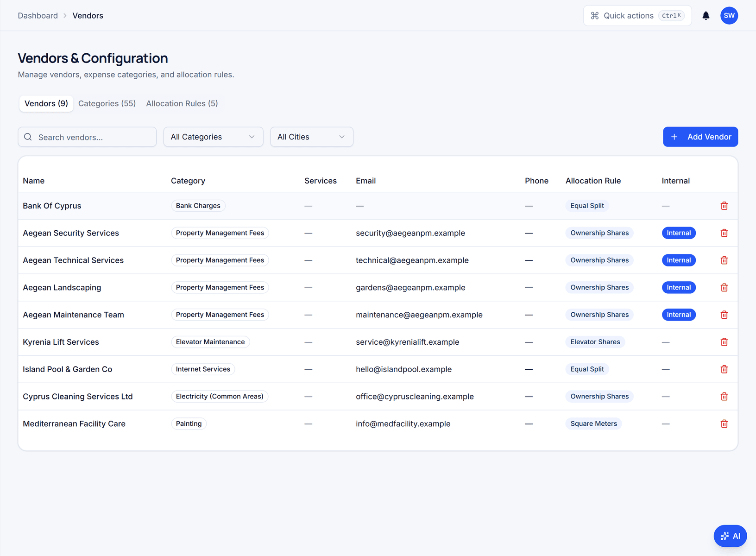
Task: Click the Internal badge for Aegean Landscaping
Action: (x=679, y=288)
